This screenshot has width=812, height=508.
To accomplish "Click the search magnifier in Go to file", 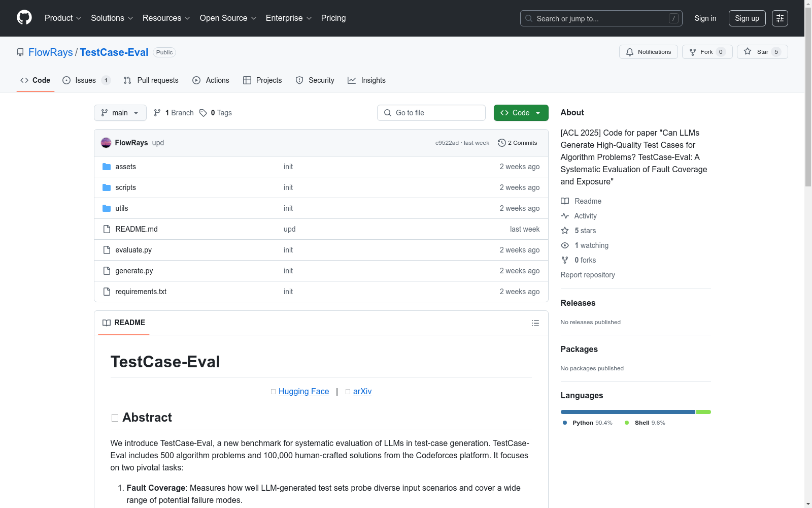I will coord(388,113).
